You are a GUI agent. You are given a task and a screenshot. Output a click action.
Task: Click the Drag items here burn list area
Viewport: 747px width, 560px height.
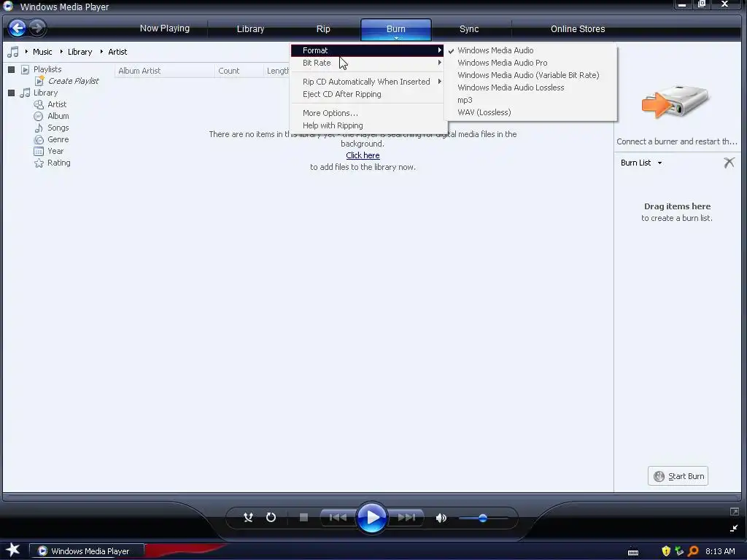click(677, 212)
